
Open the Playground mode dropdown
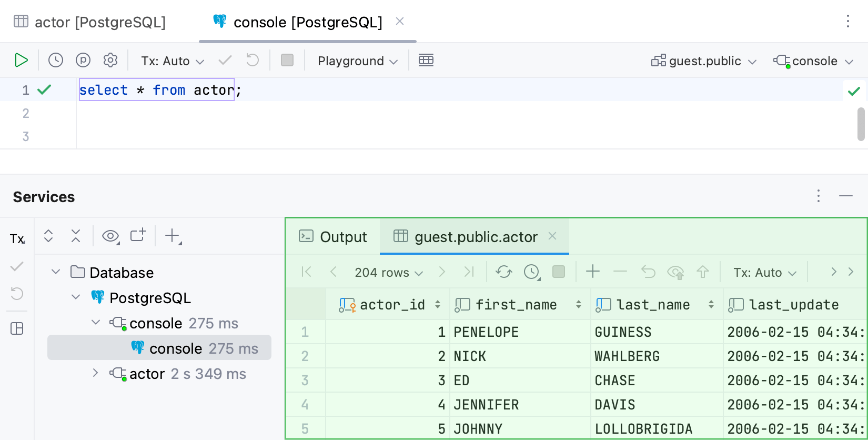[357, 61]
